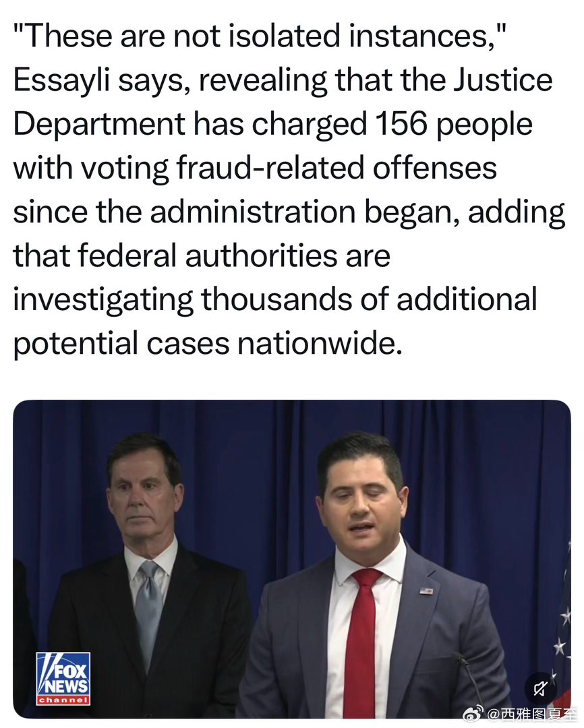Click the American flag lapel pin

426,591
